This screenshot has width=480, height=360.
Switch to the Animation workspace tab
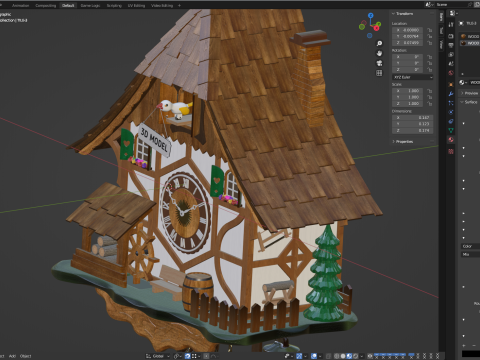click(x=20, y=5)
